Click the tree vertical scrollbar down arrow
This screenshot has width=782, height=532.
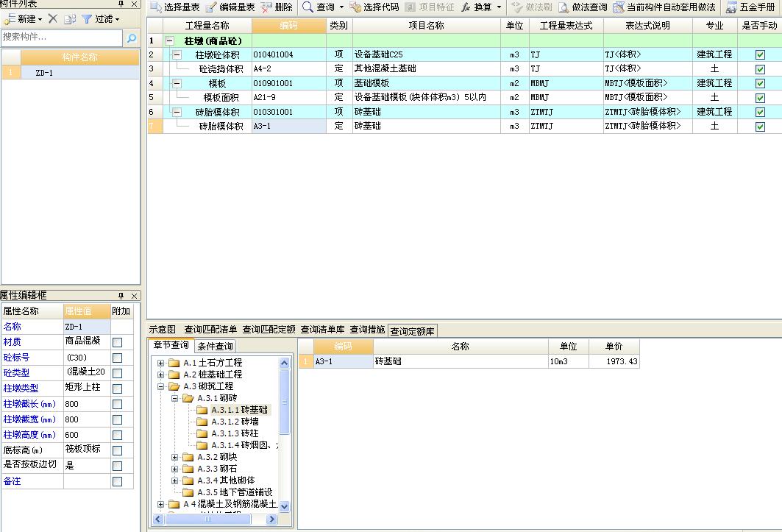(x=284, y=506)
